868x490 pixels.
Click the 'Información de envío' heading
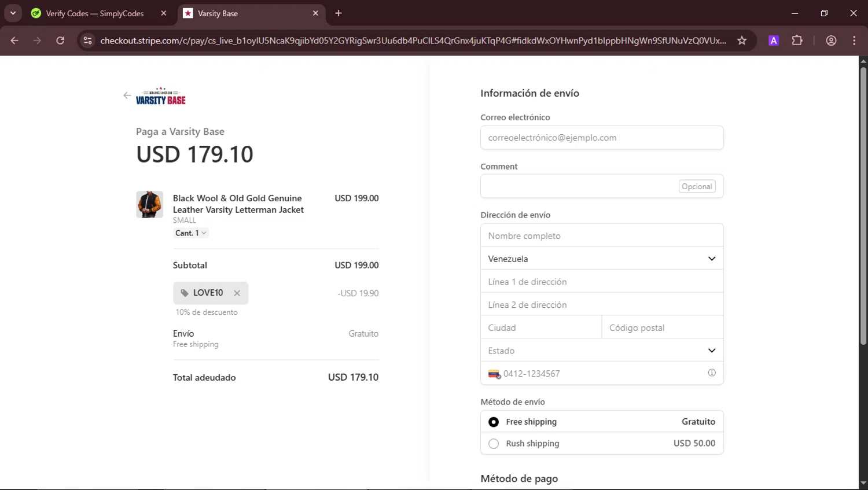pos(529,93)
